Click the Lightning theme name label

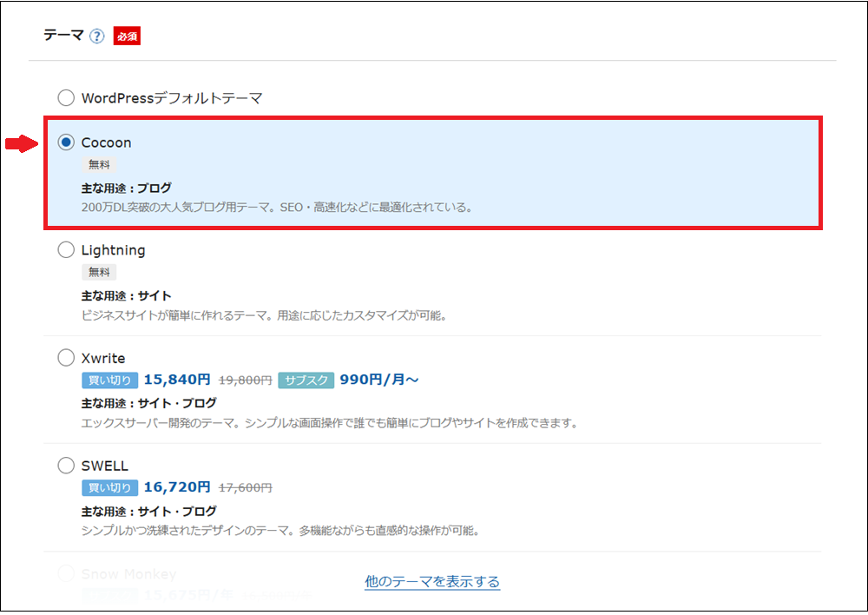[113, 250]
